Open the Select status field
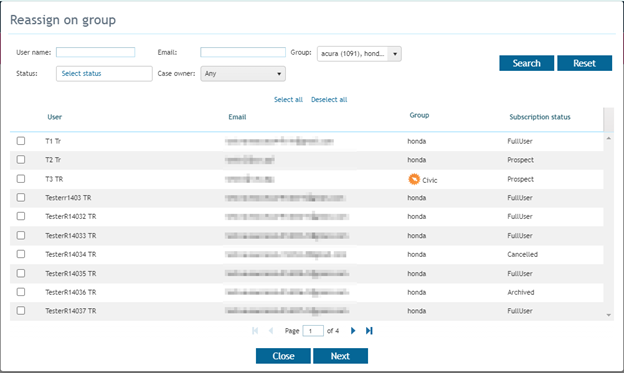This screenshot has height=373, width=624. pyautogui.click(x=104, y=74)
